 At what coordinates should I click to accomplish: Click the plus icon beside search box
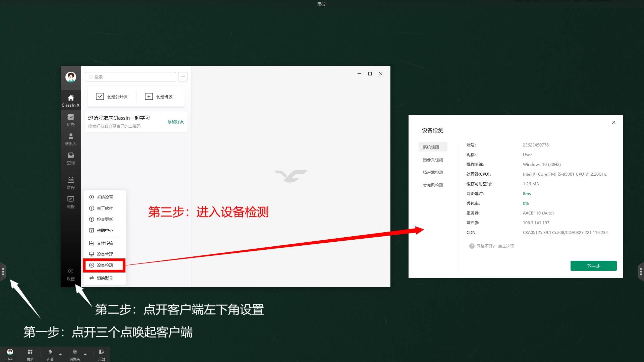tap(183, 77)
